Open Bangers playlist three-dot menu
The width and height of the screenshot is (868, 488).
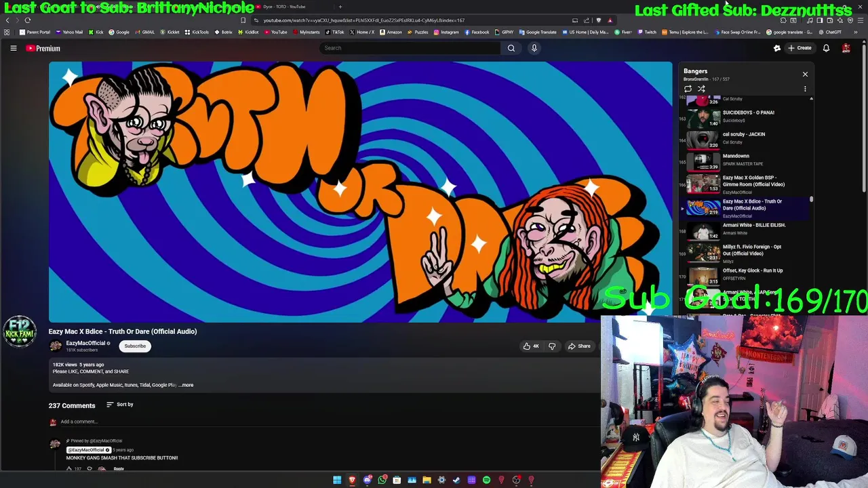pos(805,89)
